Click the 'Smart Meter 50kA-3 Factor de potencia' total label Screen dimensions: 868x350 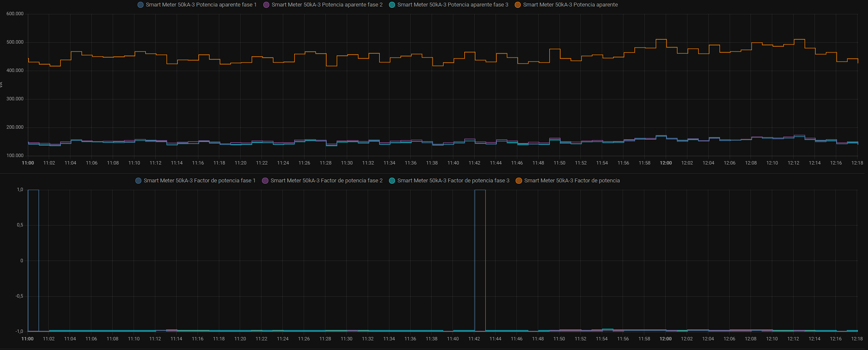pyautogui.click(x=572, y=181)
